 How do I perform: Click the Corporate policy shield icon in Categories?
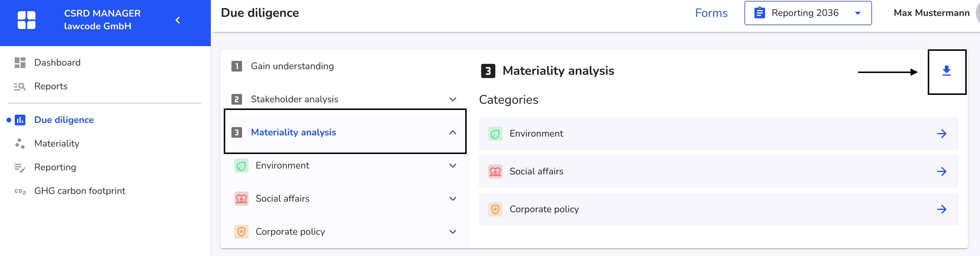click(x=495, y=209)
